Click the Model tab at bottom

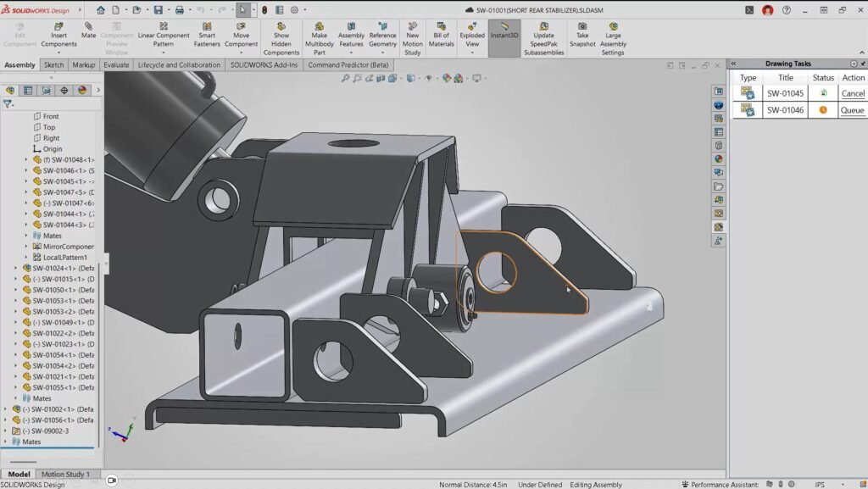tap(19, 474)
